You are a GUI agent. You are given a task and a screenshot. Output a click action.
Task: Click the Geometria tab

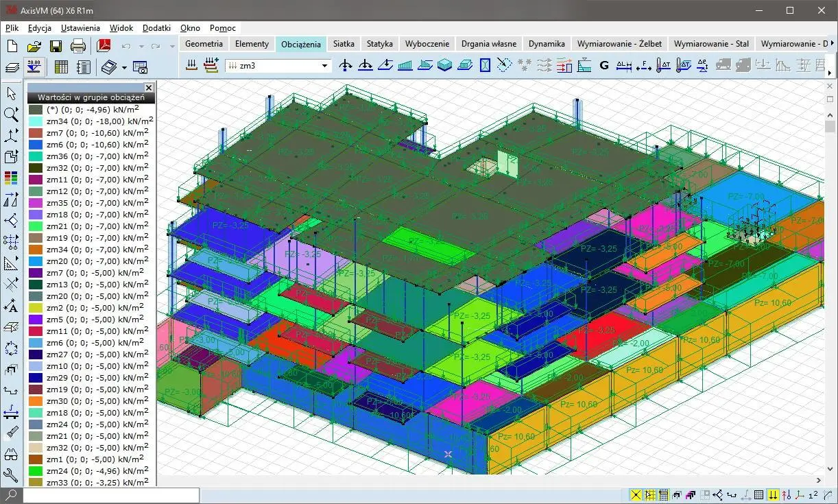(x=204, y=43)
